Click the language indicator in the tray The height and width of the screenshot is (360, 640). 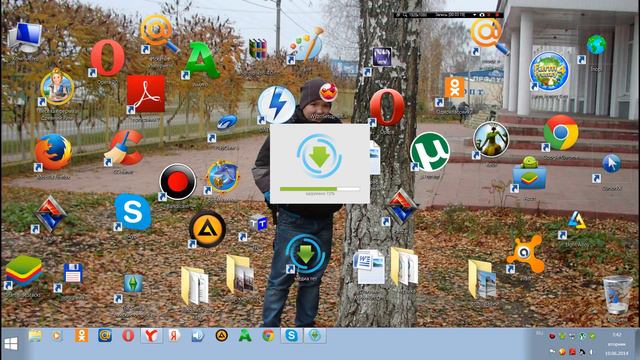tap(540, 334)
